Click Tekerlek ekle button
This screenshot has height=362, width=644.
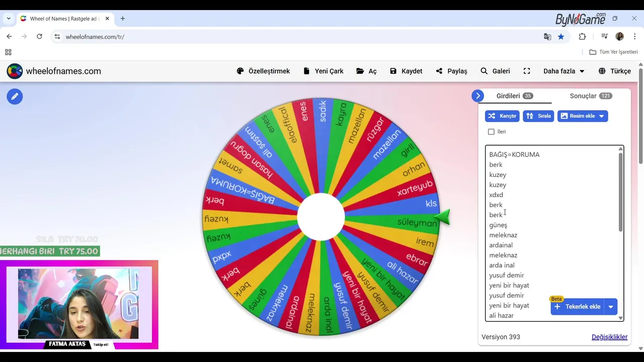coord(577,307)
